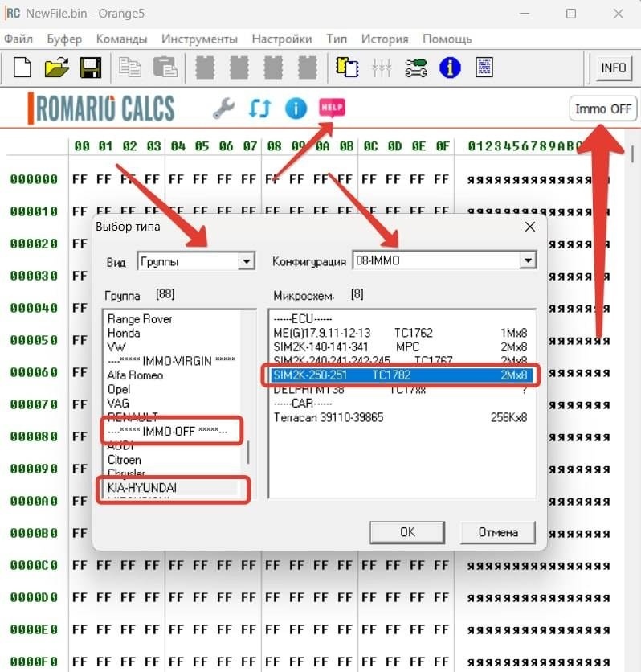Click the first gray chip toolbar icon
This screenshot has width=641, height=672.
click(x=205, y=68)
